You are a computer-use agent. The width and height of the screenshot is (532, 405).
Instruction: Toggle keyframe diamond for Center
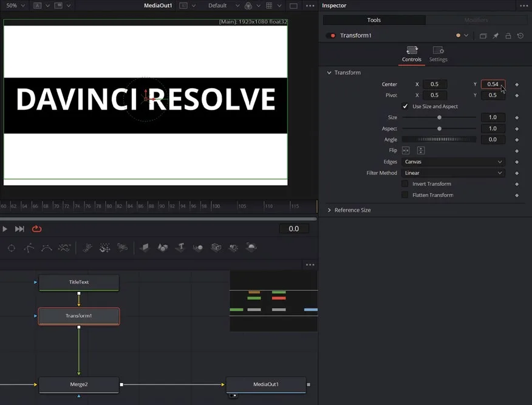tap(517, 84)
